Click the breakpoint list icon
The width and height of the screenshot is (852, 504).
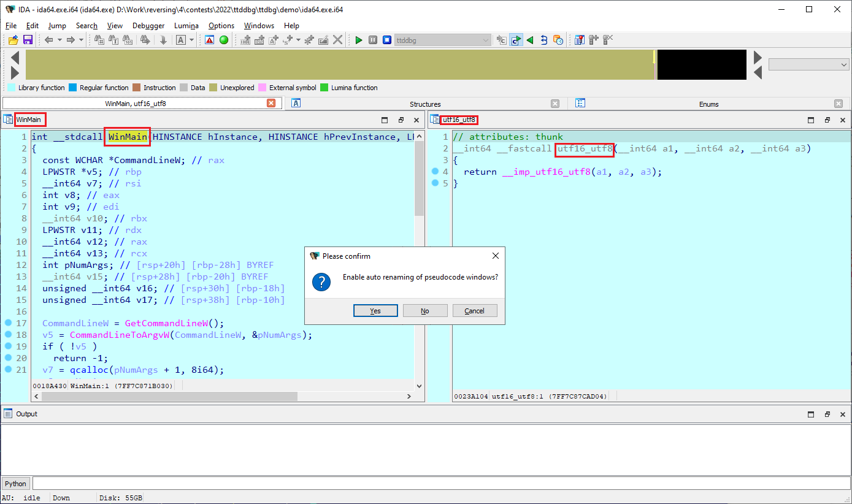[578, 40]
